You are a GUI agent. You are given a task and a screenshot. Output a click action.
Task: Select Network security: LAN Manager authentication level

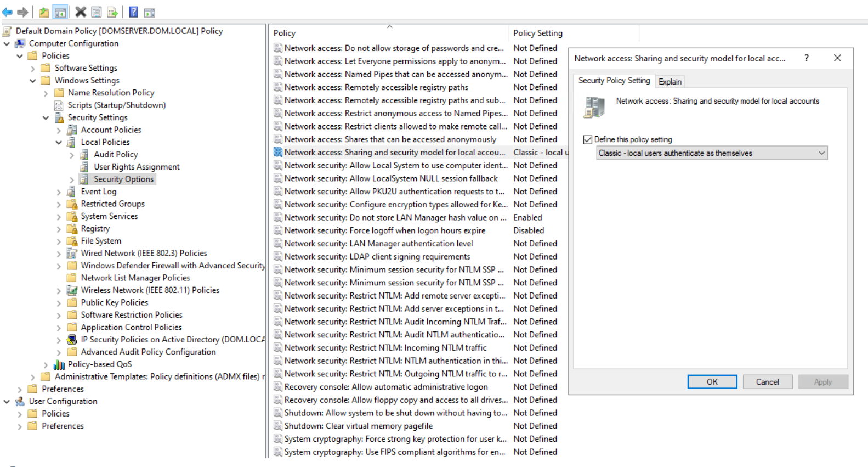tap(378, 244)
